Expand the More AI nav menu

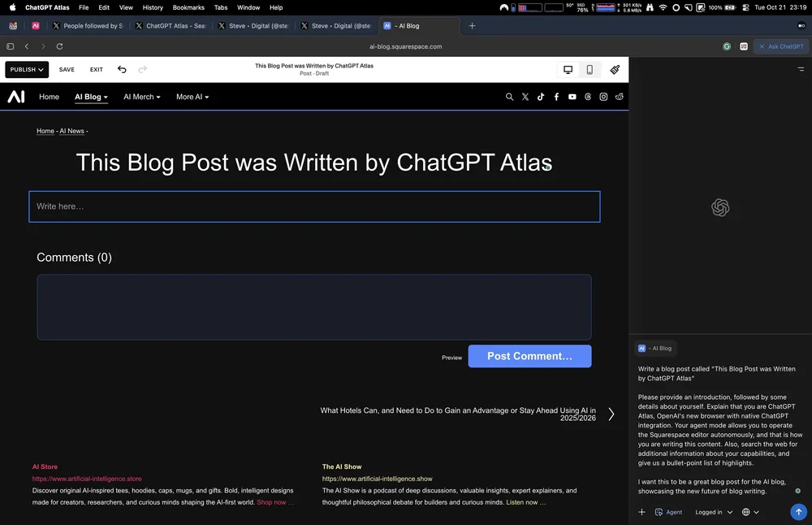point(192,97)
